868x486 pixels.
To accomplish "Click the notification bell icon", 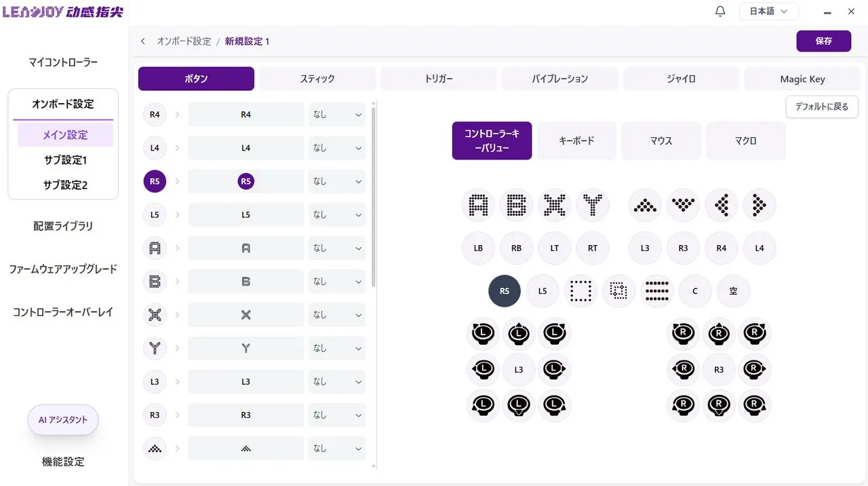I will pyautogui.click(x=720, y=12).
